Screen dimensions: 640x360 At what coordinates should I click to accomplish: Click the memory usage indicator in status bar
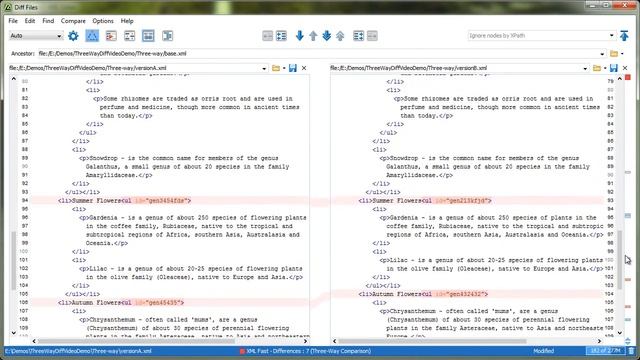[605, 351]
